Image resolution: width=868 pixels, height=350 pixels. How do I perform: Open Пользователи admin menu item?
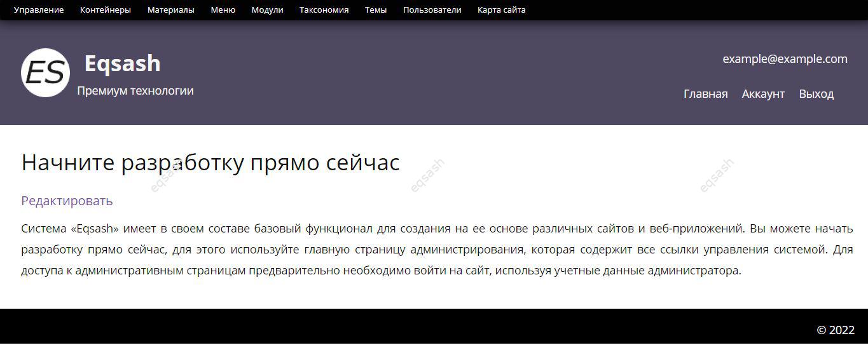click(432, 10)
